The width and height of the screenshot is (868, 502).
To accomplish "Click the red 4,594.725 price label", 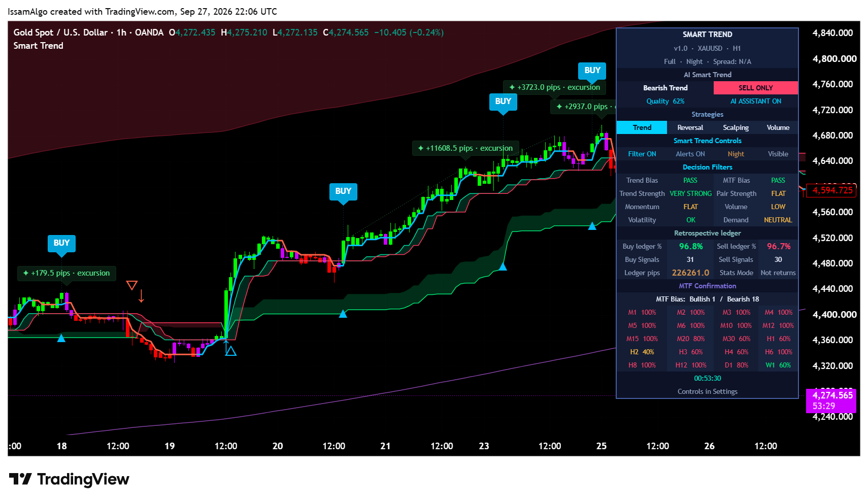I will pyautogui.click(x=832, y=191).
